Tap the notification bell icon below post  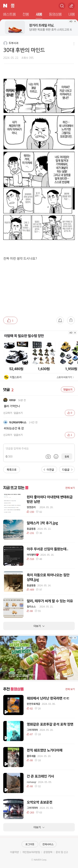(60, 320)
